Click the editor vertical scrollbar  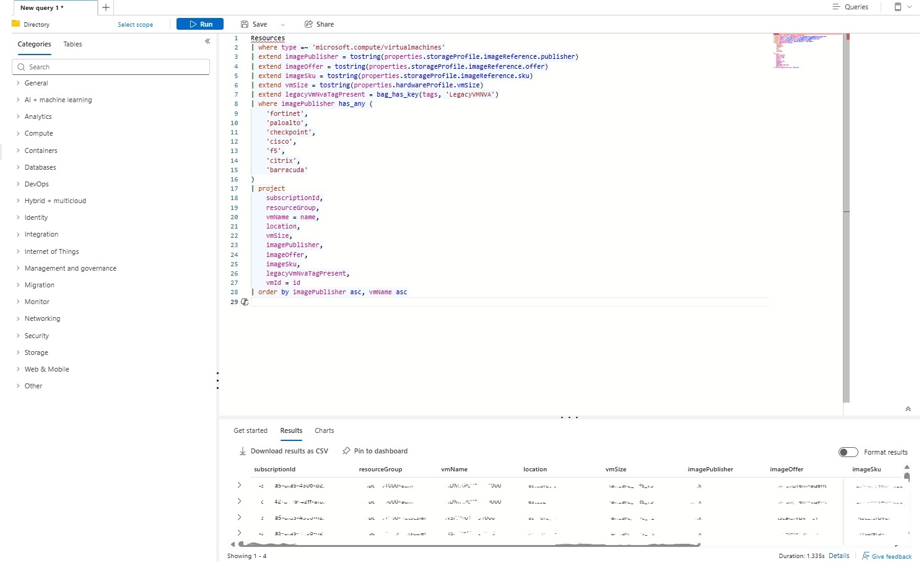tap(846, 217)
